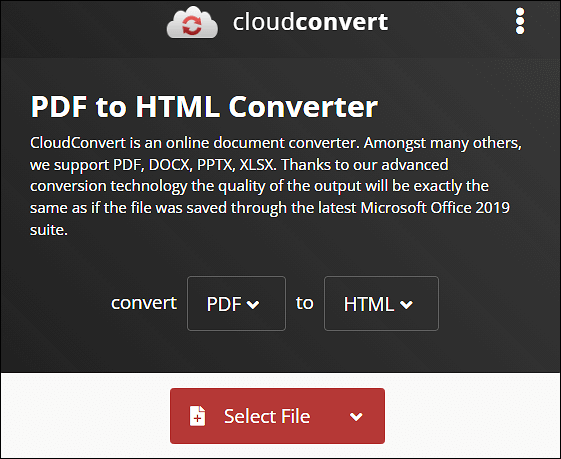
Task: Open the PDF source format dropdown
Action: coord(236,303)
